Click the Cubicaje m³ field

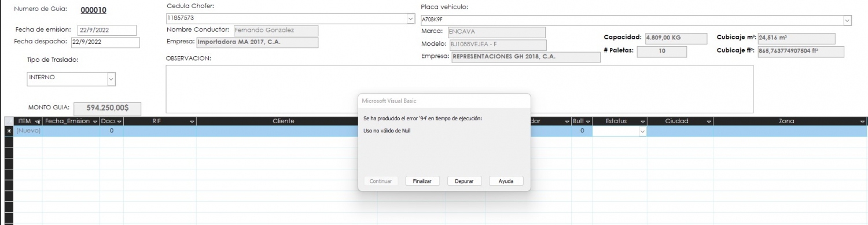click(796, 38)
